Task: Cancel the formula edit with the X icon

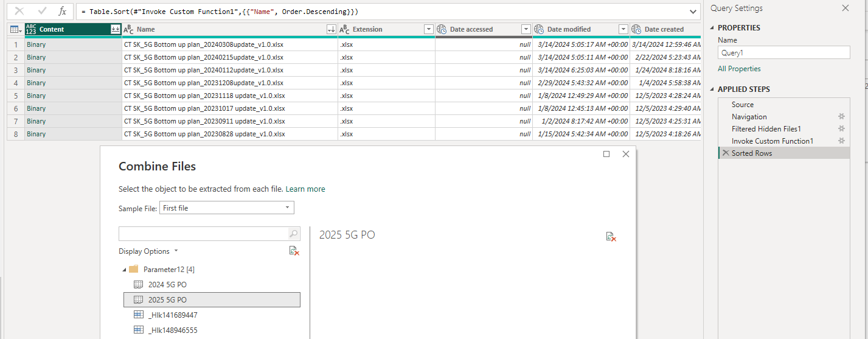Action: click(x=19, y=11)
